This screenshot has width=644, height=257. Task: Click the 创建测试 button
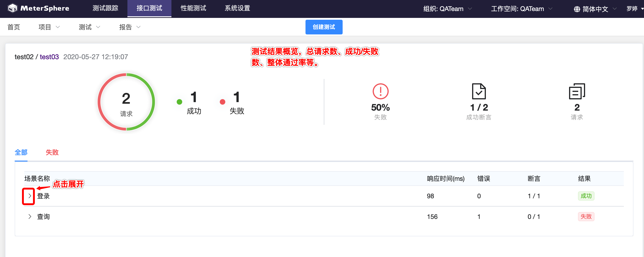(324, 27)
